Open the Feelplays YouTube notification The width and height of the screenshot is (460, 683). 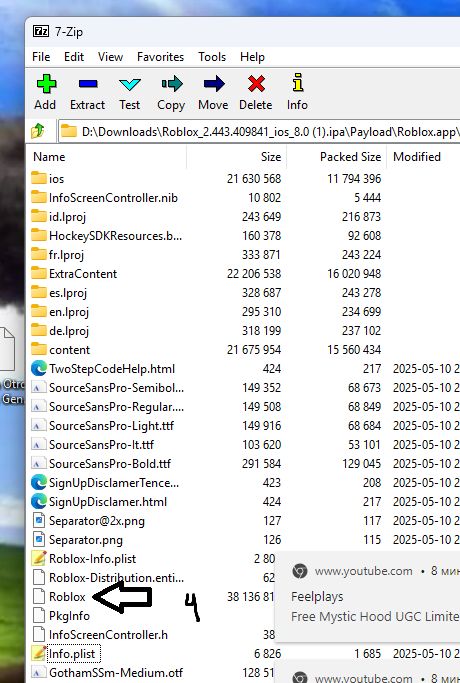[x=367, y=596]
